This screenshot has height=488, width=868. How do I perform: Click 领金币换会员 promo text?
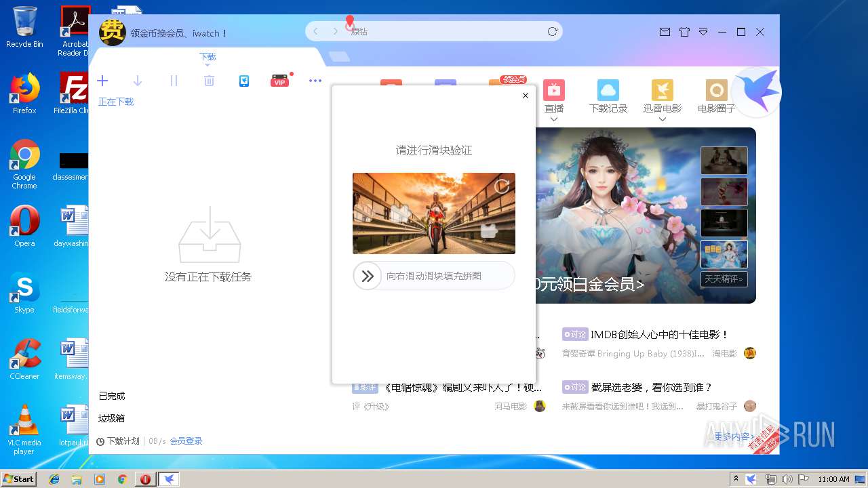tap(179, 33)
